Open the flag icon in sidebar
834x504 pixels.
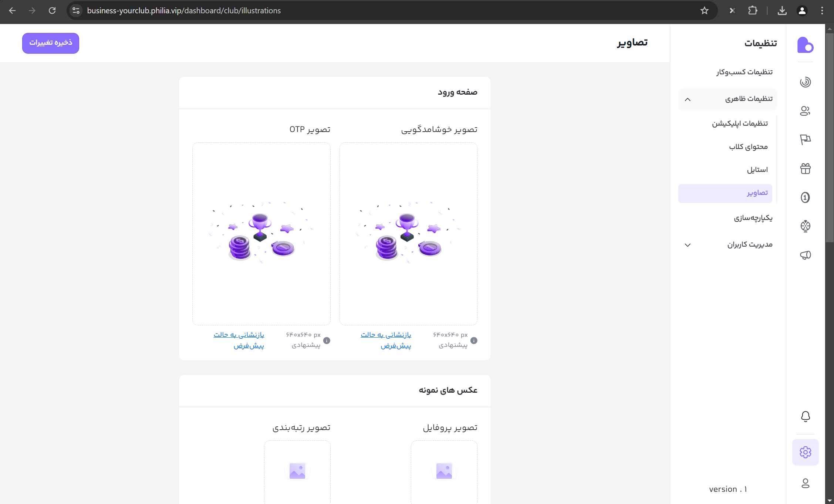805,140
